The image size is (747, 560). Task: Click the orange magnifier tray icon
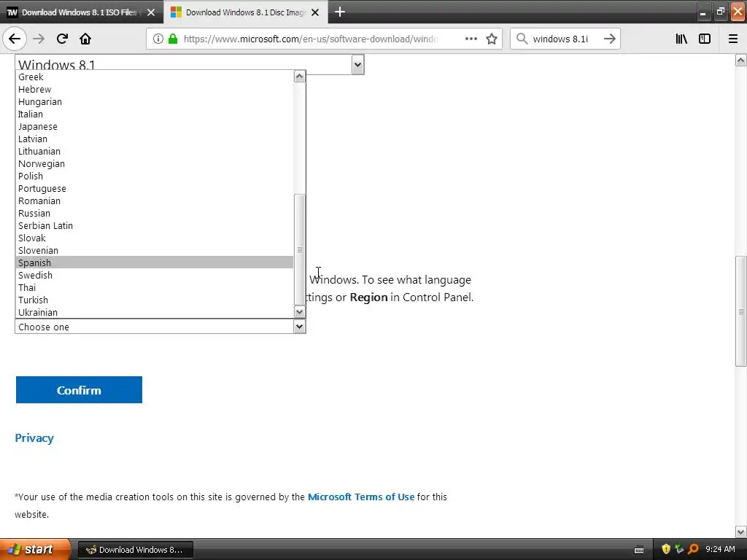click(693, 549)
